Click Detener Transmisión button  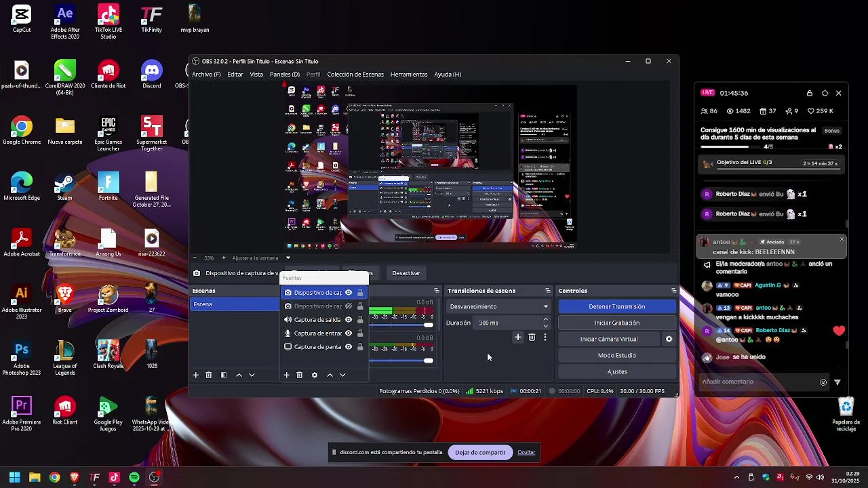(x=617, y=306)
